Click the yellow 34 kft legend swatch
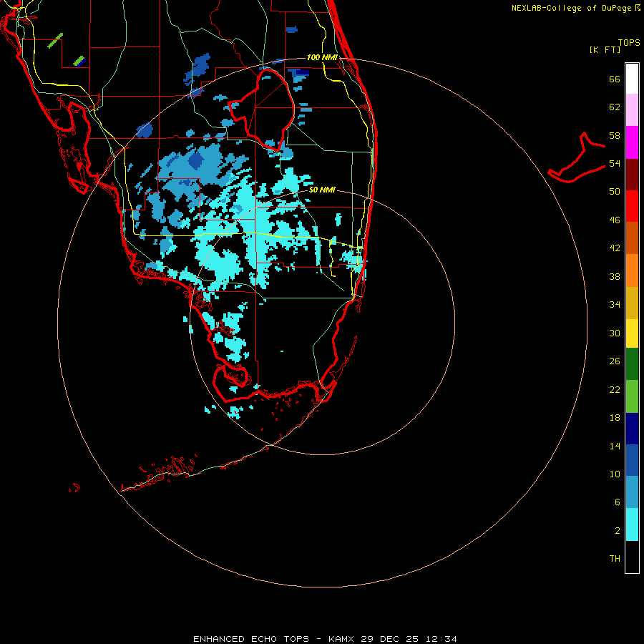 point(632,333)
